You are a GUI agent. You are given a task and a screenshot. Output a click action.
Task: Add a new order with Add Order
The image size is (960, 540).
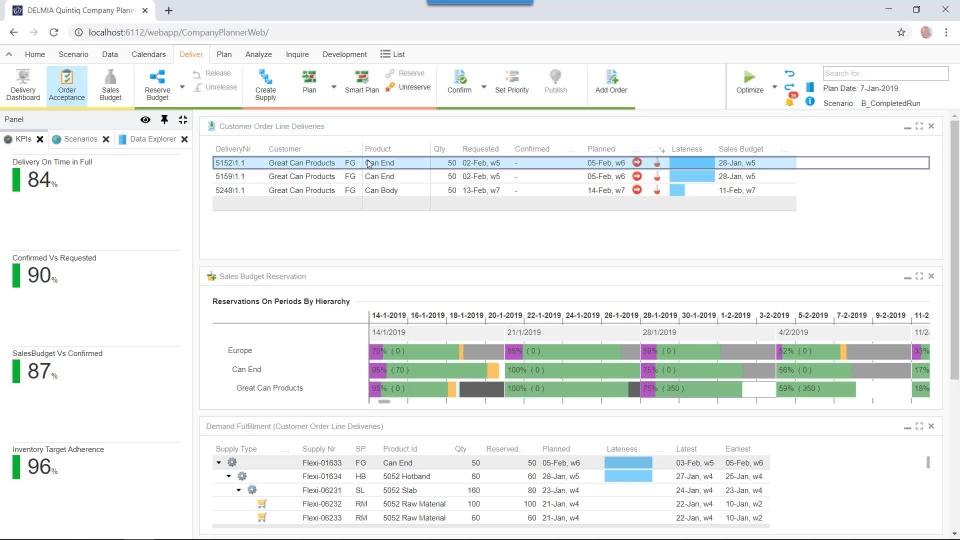(x=611, y=82)
